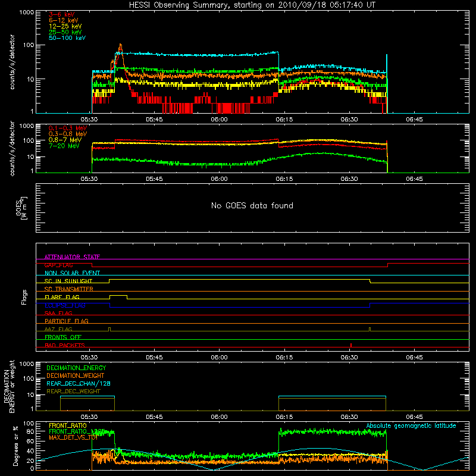This screenshot has width=476, height=476.
Task: Select the 6-12 keV legend label
Action: click(64, 20)
